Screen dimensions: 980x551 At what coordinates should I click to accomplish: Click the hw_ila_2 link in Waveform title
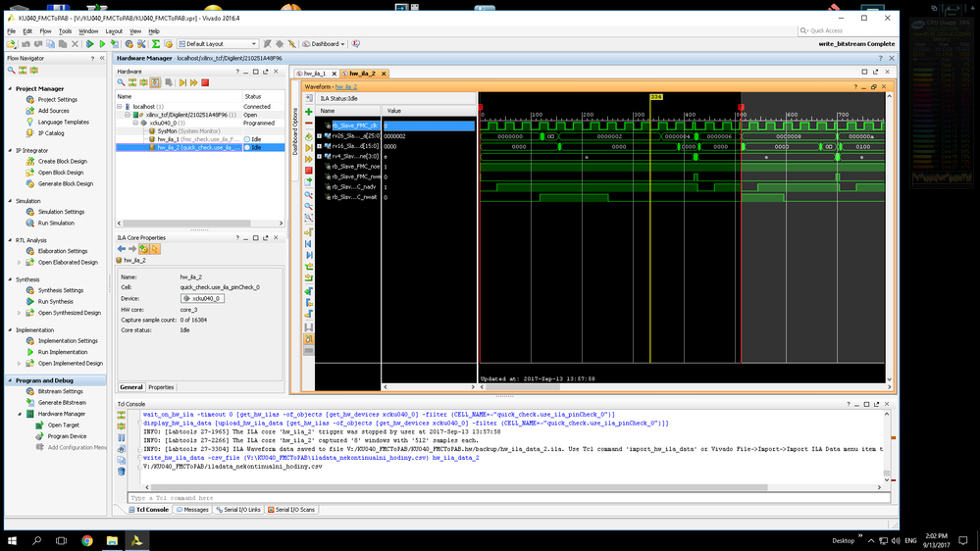pyautogui.click(x=345, y=87)
